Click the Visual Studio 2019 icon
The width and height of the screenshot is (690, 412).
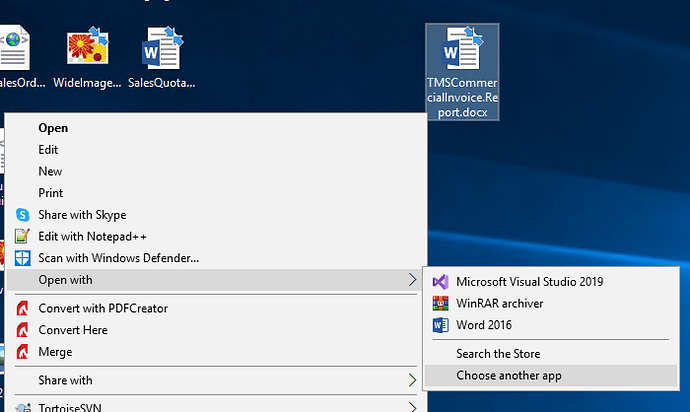pos(441,282)
